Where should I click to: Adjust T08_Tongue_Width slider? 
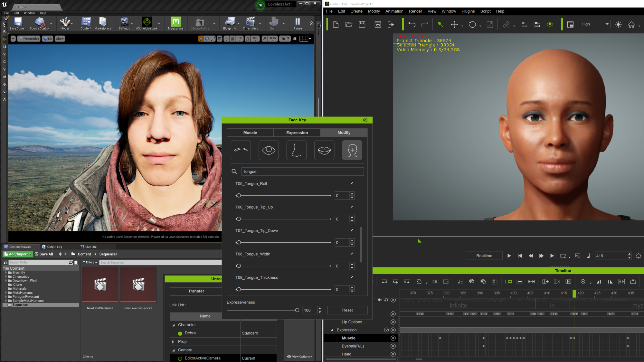239,266
